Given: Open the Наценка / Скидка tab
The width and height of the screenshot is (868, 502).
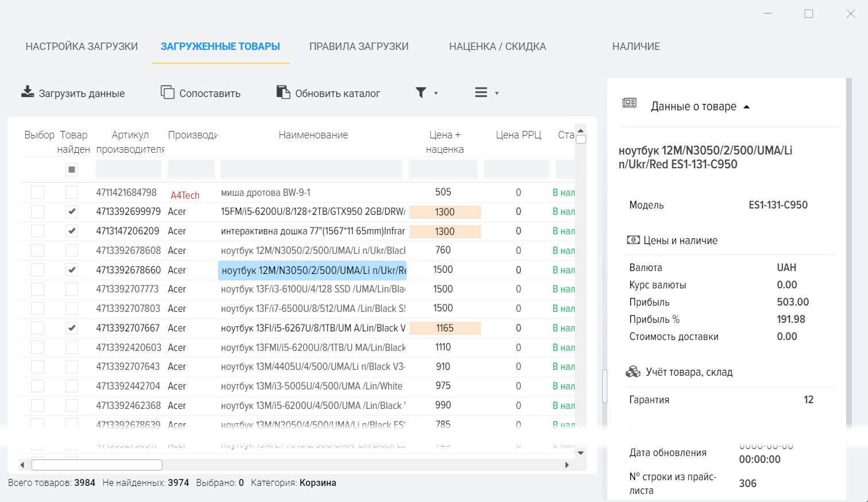Looking at the screenshot, I should click(x=497, y=47).
